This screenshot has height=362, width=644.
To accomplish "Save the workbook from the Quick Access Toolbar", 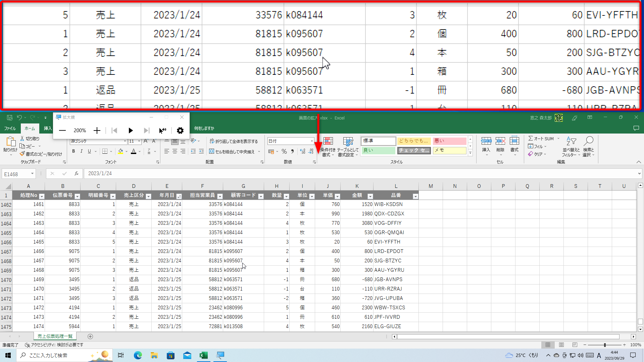I will click(10, 118).
